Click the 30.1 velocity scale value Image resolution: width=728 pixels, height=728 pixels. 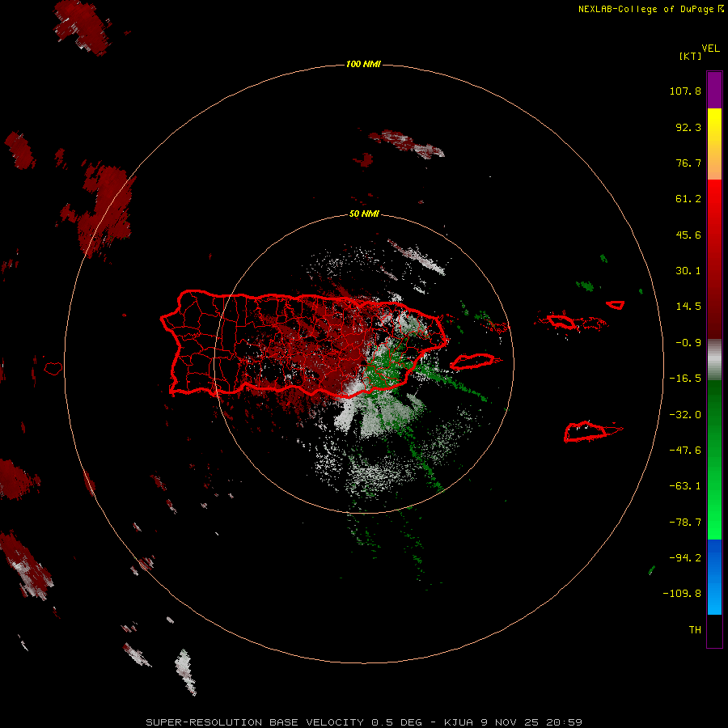click(x=688, y=271)
